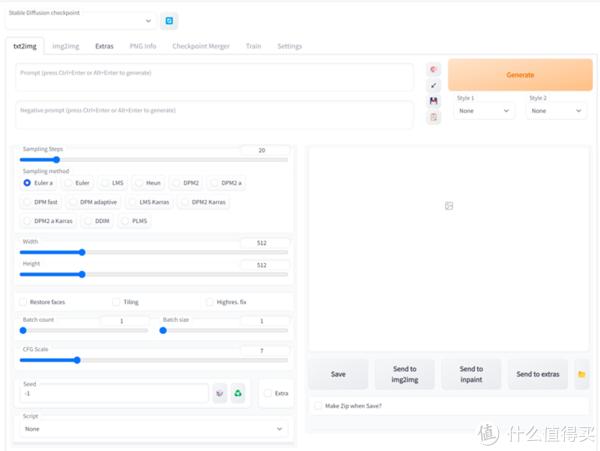The width and height of the screenshot is (600, 451).
Task: Click the colorful art palette icon beside the prompt
Action: point(433,69)
